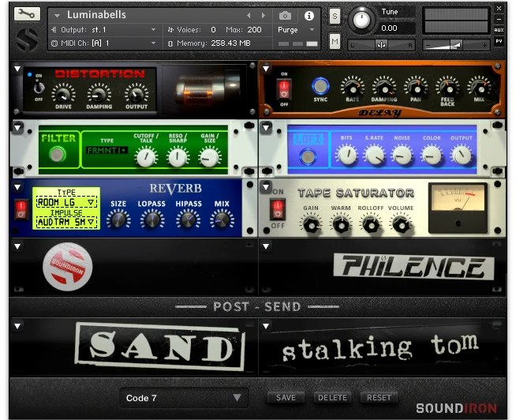Open the Filter Type FRMNT dropdown

tap(107, 151)
